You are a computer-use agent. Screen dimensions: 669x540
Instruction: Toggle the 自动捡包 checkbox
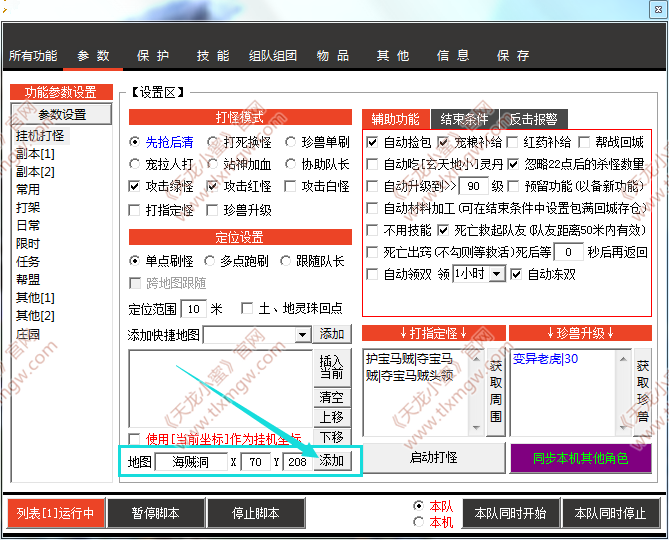click(x=372, y=142)
